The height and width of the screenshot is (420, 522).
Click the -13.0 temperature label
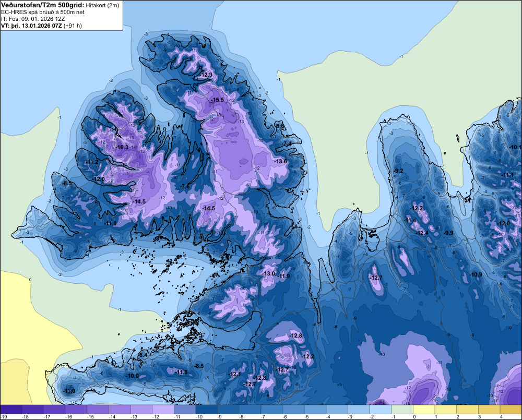point(269,273)
